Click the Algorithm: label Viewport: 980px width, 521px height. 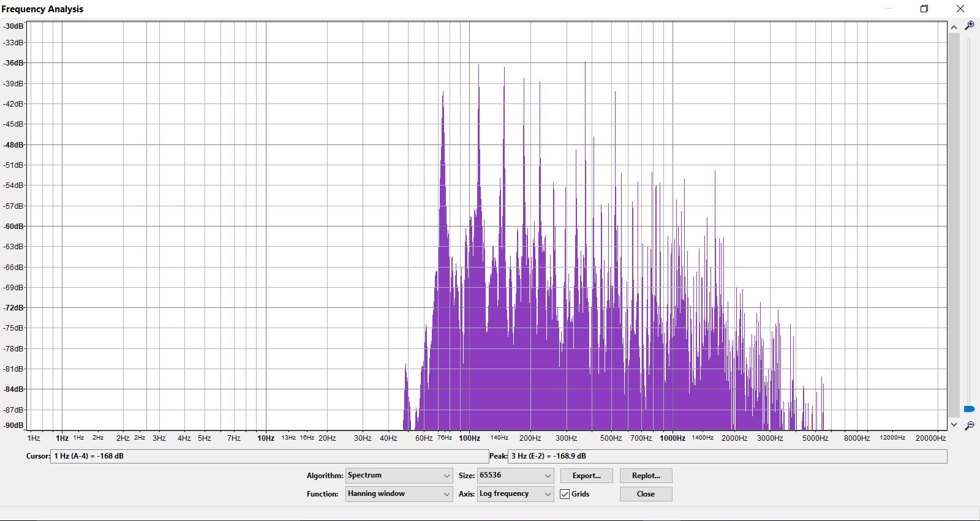click(x=325, y=476)
